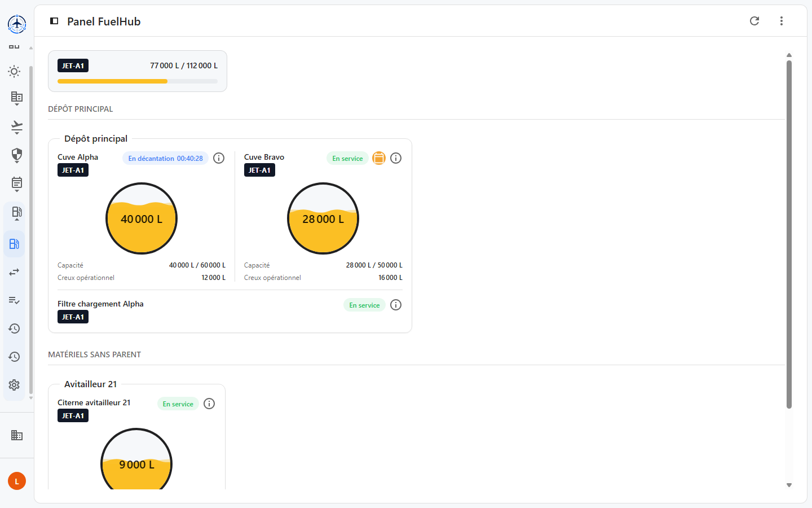Click the 16 000 L creux opérationnel value

pos(391,278)
